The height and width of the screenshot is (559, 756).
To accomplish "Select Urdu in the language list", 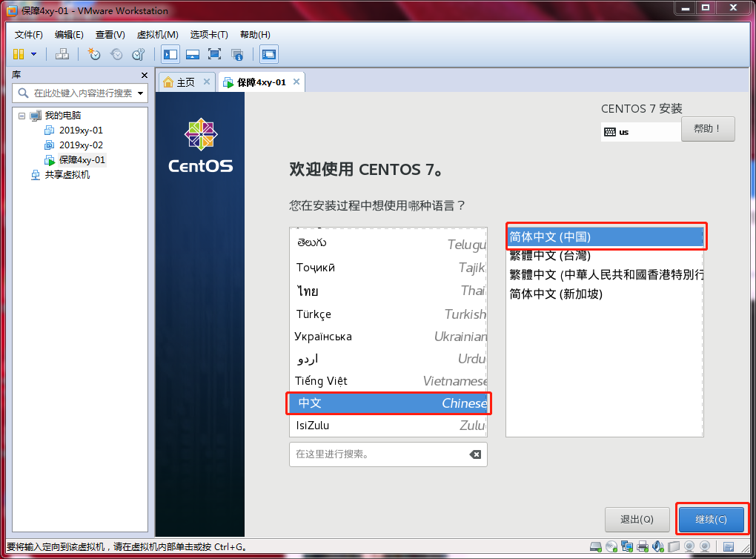I will pyautogui.click(x=388, y=359).
